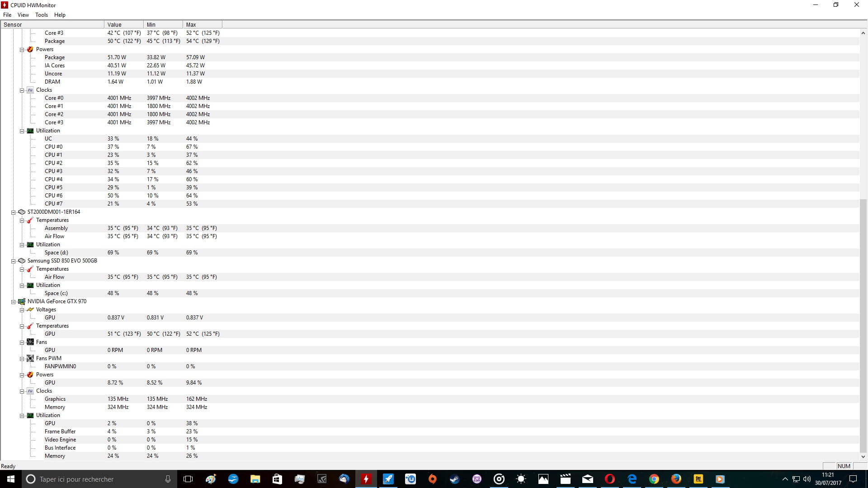This screenshot has width=868, height=488.
Task: Click the GPU Voltages lightning icon
Action: point(30,310)
